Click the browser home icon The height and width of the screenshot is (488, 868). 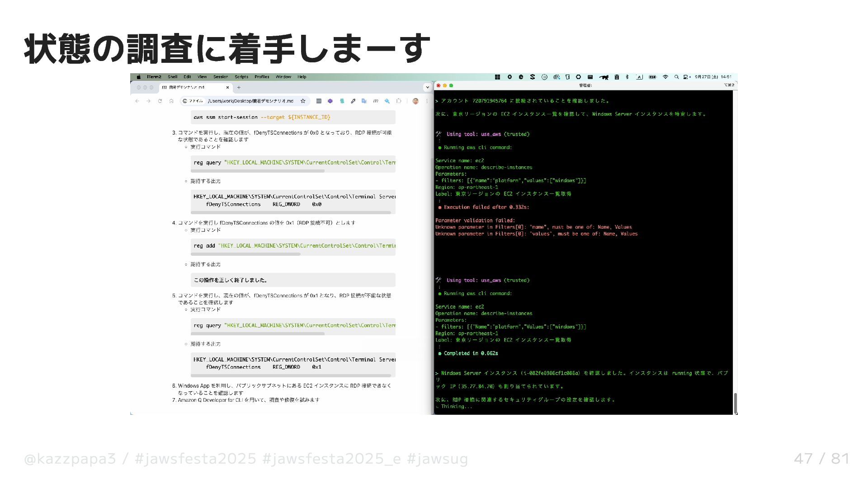(171, 101)
